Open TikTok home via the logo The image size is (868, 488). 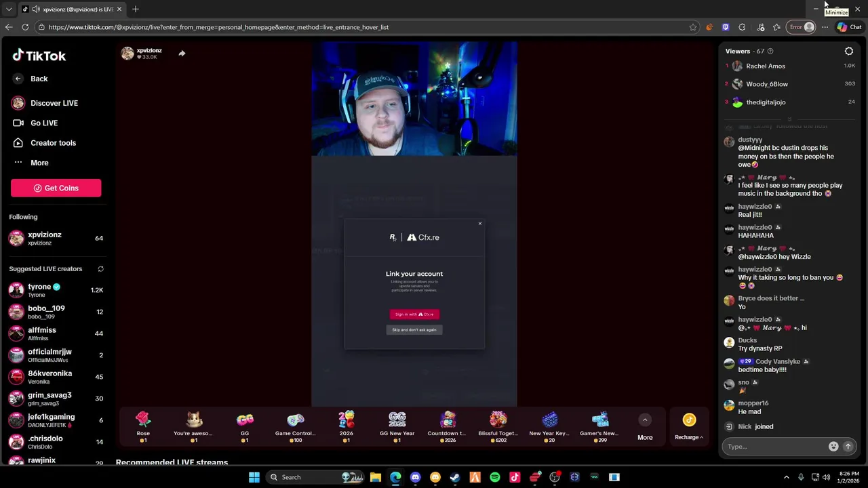39,56
